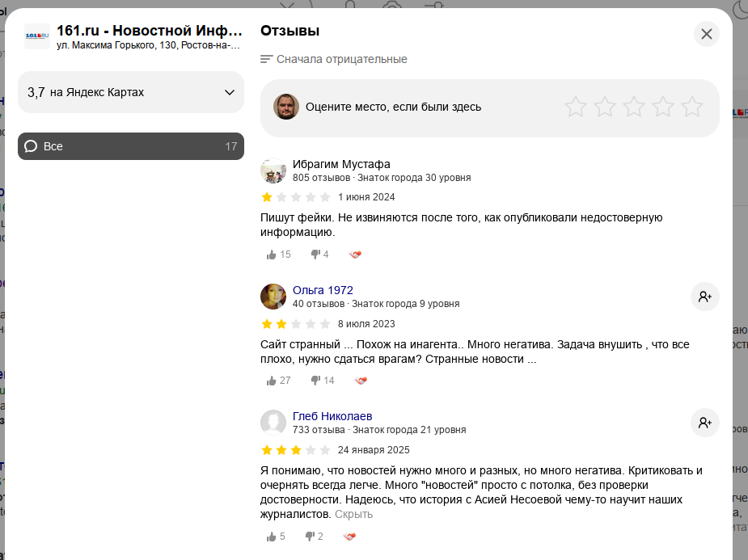This screenshot has height=560, width=748.
Task: Click the chevron in the rating box
Action: coord(230,92)
